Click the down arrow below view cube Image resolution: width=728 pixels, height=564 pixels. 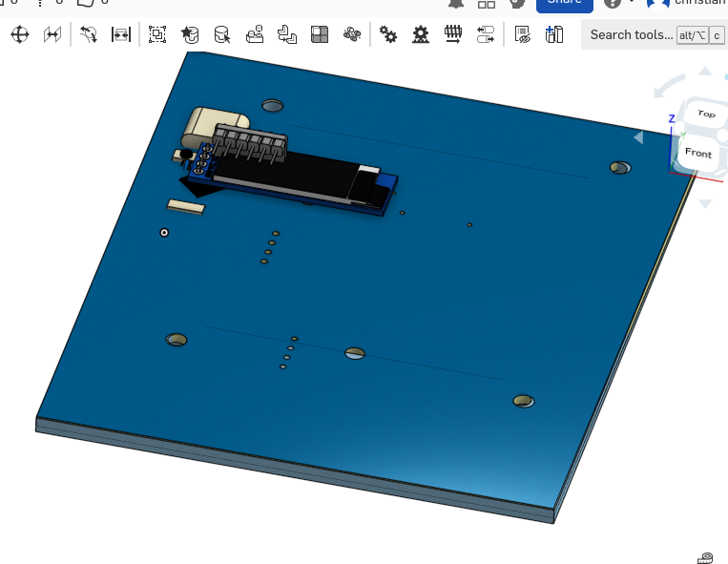[705, 204]
